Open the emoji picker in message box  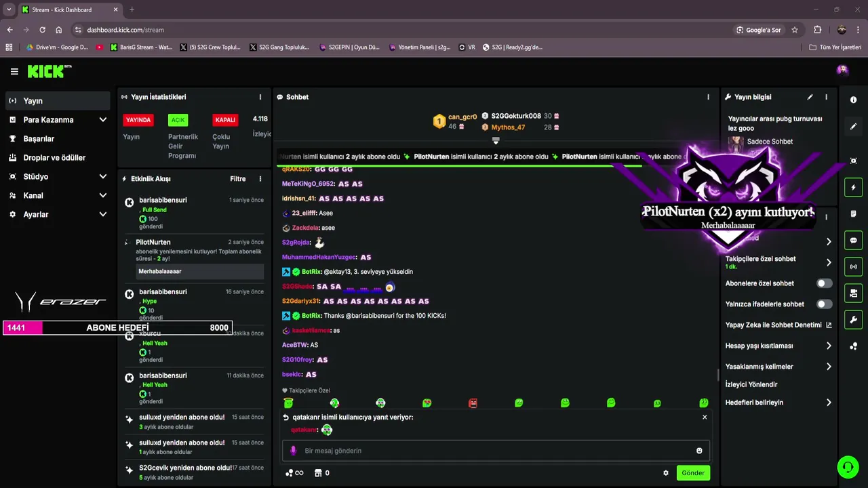(x=699, y=451)
